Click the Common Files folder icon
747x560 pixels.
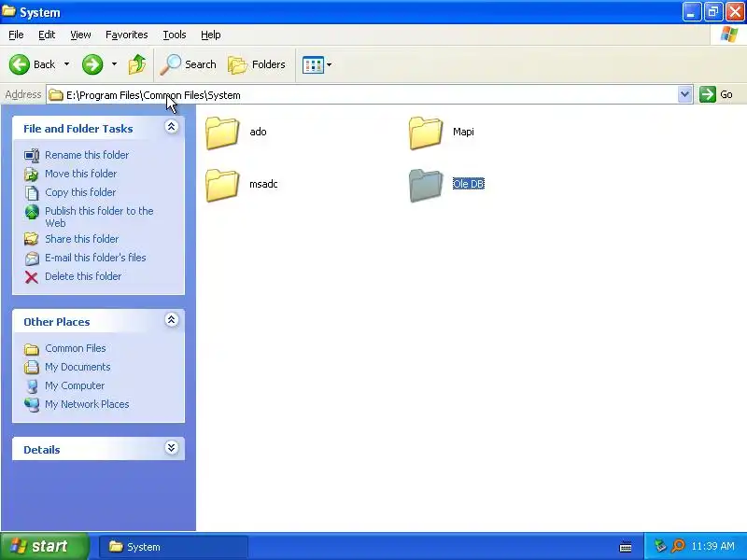(x=32, y=349)
